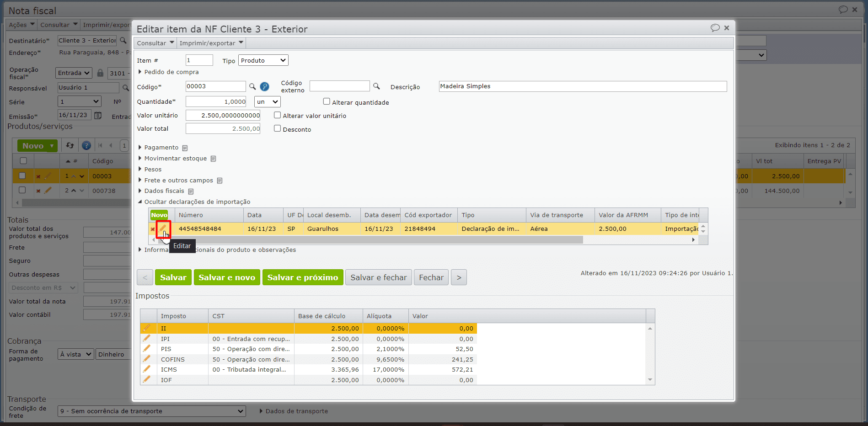Click the Salvar e próximo button
This screenshot has width=868, height=426.
(302, 277)
